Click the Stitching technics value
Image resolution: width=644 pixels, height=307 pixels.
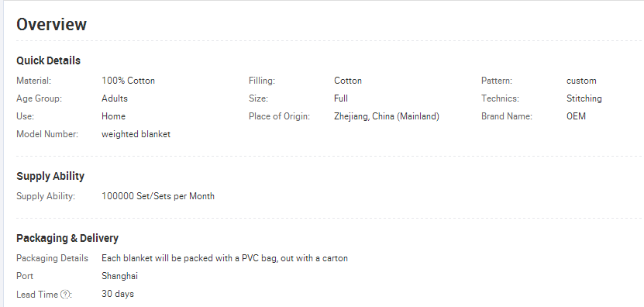pyautogui.click(x=584, y=98)
